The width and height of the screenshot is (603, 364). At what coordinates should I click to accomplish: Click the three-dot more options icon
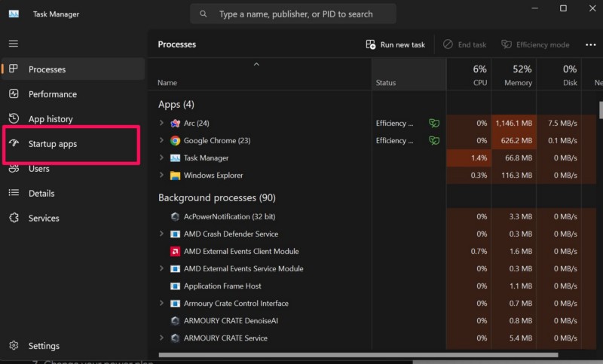(590, 44)
